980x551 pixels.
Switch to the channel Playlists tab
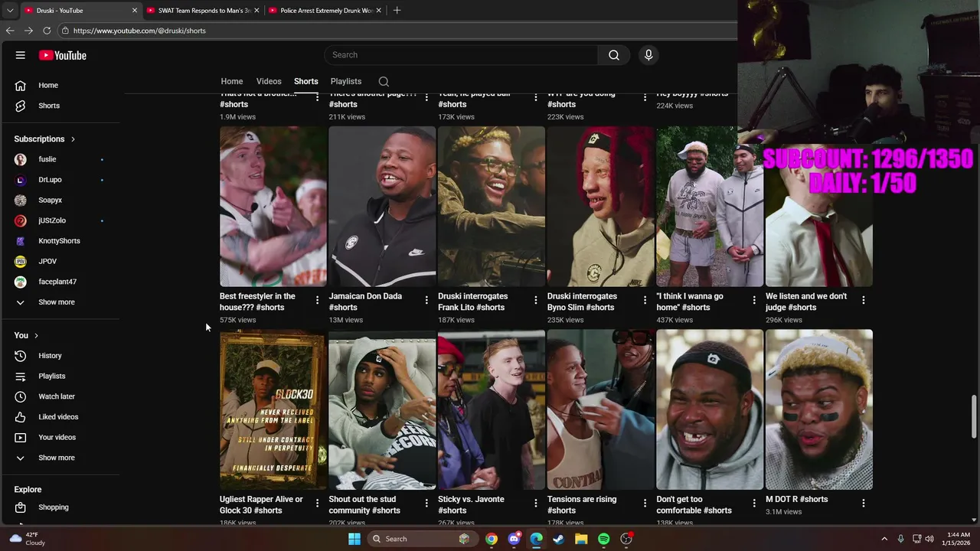(x=346, y=81)
